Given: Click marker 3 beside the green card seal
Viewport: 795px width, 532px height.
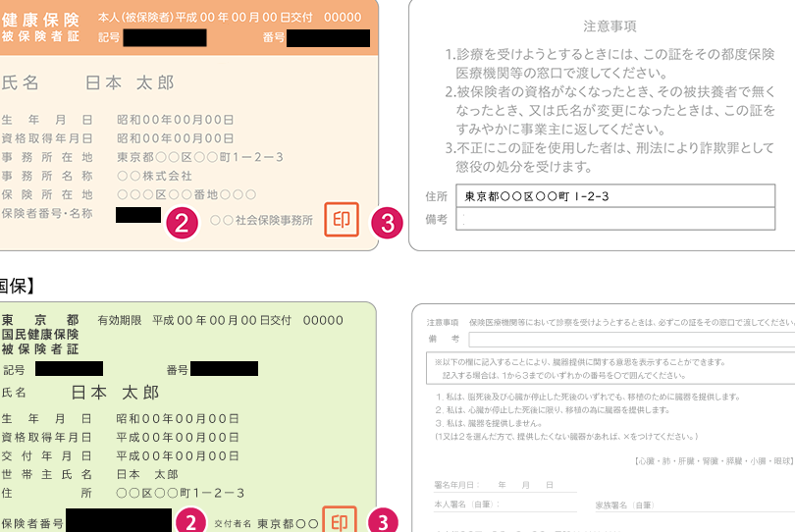Looking at the screenshot, I should pos(383,522).
